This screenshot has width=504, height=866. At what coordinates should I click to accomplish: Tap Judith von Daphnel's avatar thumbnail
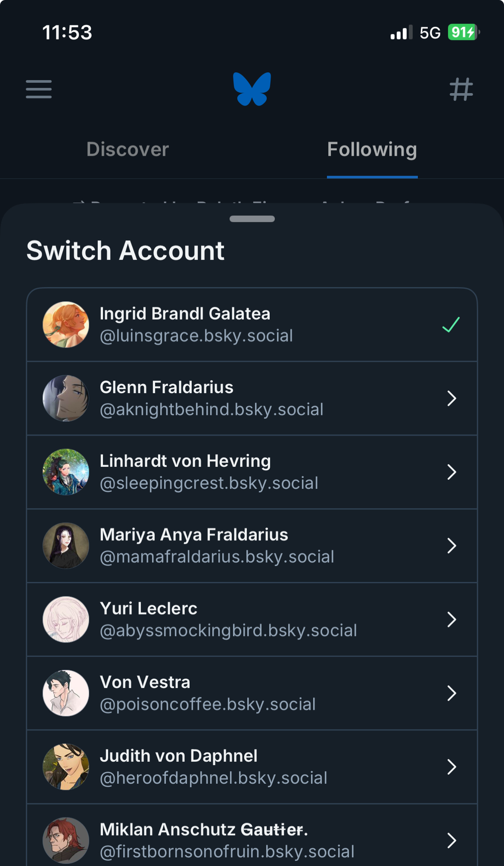coord(66,767)
